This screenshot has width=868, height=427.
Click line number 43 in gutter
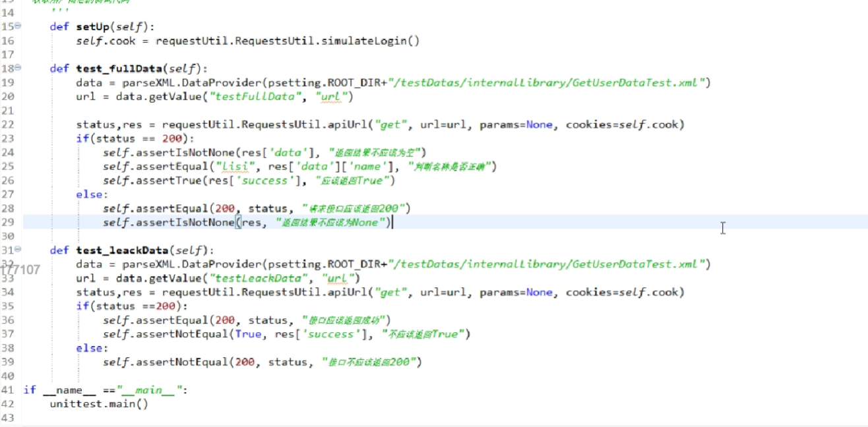(x=7, y=418)
